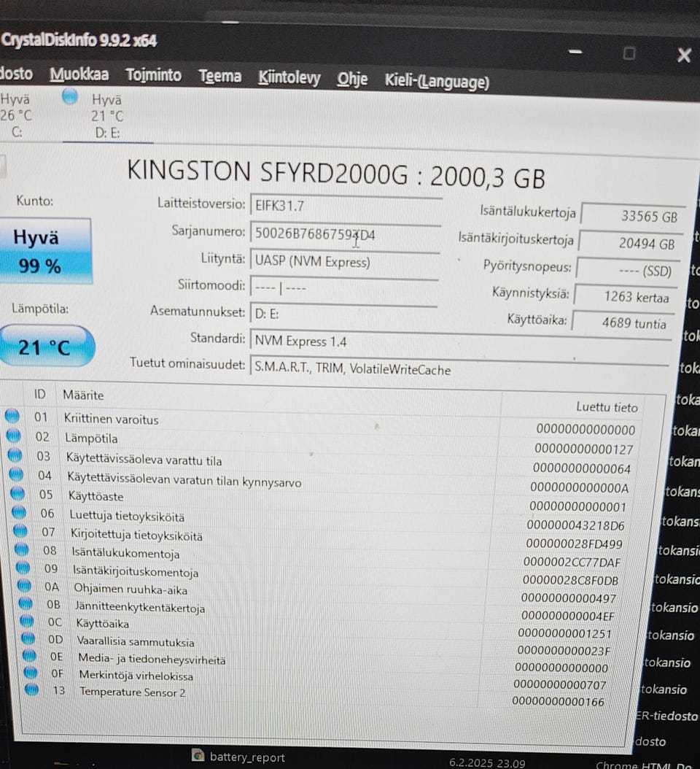Select the Kriittinen varoitus attribute name
This screenshot has width=700, height=769.
pyautogui.click(x=112, y=420)
